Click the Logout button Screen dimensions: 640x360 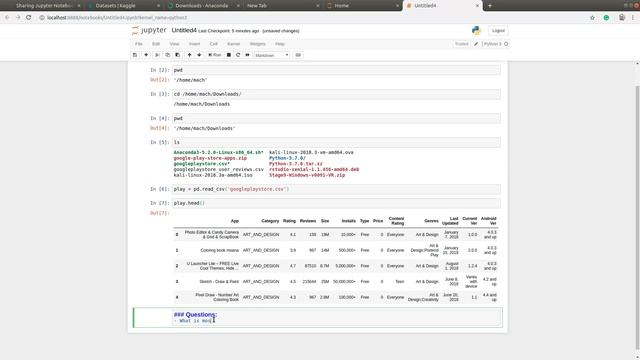[498, 31]
